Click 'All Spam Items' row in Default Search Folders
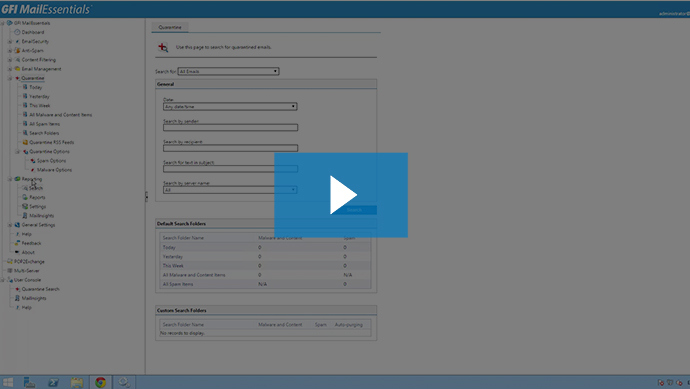This screenshot has height=389, width=690. pos(265,285)
